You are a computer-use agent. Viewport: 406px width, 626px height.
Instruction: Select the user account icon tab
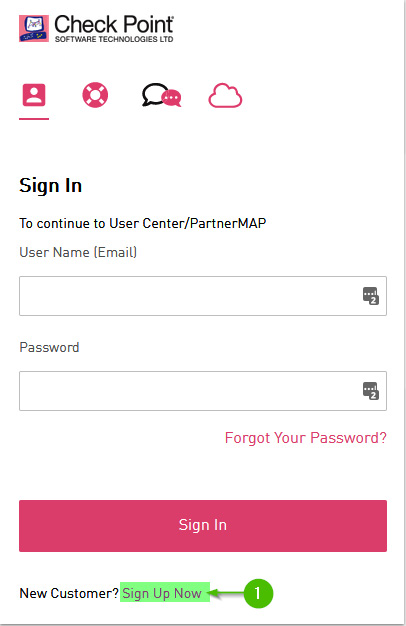[34, 95]
